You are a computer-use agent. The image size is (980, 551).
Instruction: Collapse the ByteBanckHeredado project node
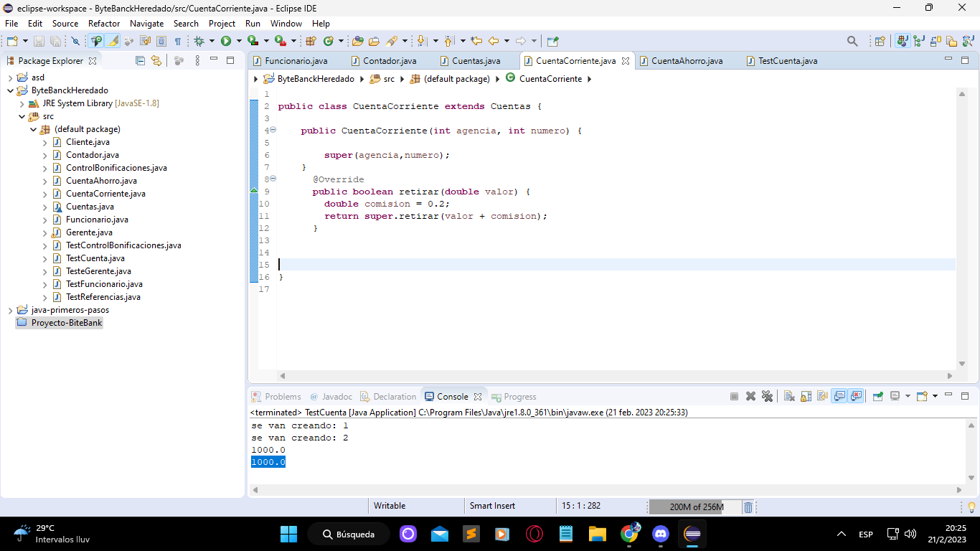point(10,90)
